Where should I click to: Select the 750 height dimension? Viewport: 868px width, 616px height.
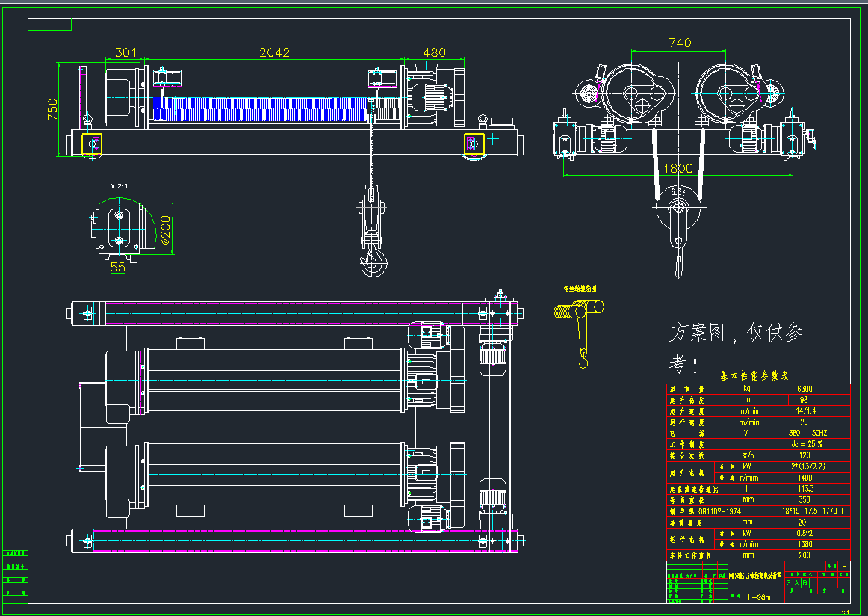tap(52, 110)
